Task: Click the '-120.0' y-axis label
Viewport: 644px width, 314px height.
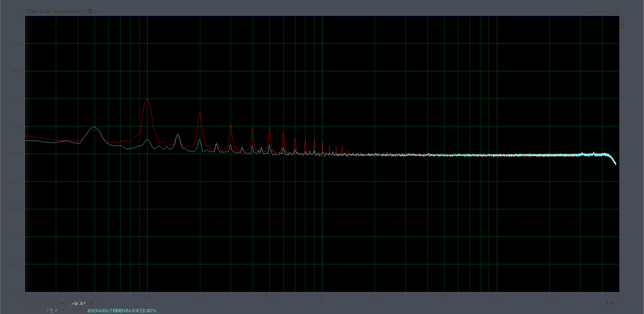Action: click(x=16, y=182)
